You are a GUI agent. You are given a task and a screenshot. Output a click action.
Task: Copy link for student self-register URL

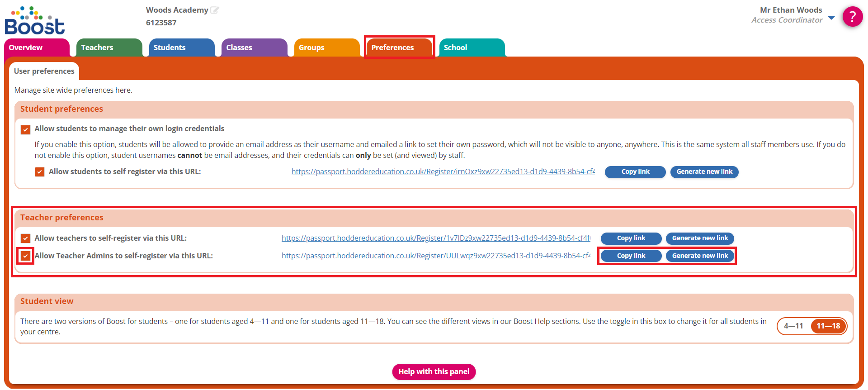coord(635,172)
